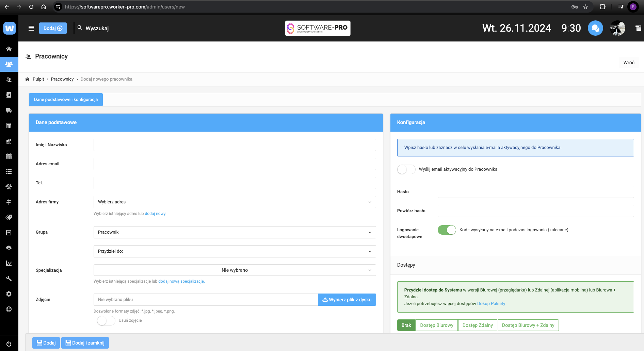Click the Imię i Nazwisko input field
Image resolution: width=644 pixels, height=351 pixels.
(235, 145)
